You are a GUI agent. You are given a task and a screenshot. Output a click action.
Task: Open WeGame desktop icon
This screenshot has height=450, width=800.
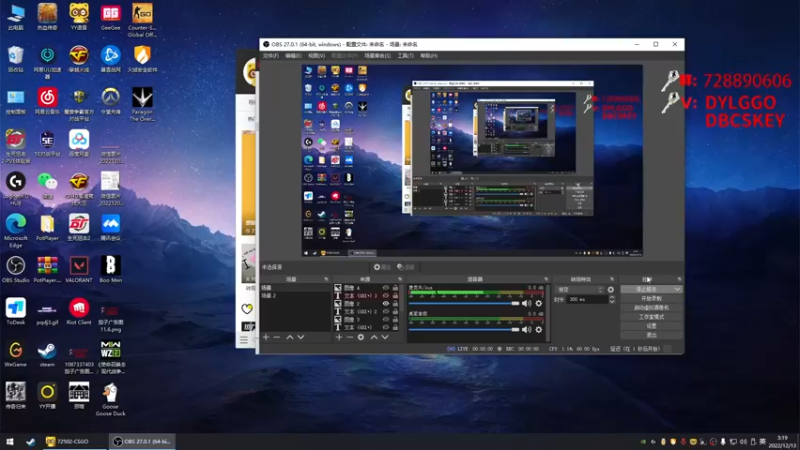[16, 354]
